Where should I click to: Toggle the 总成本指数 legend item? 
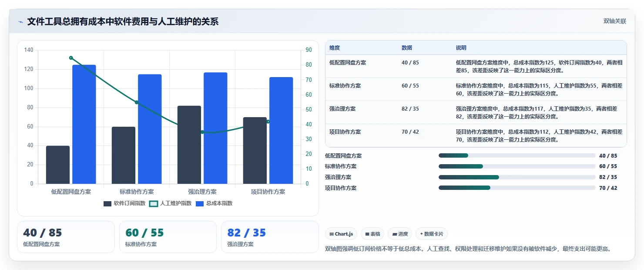click(x=214, y=203)
